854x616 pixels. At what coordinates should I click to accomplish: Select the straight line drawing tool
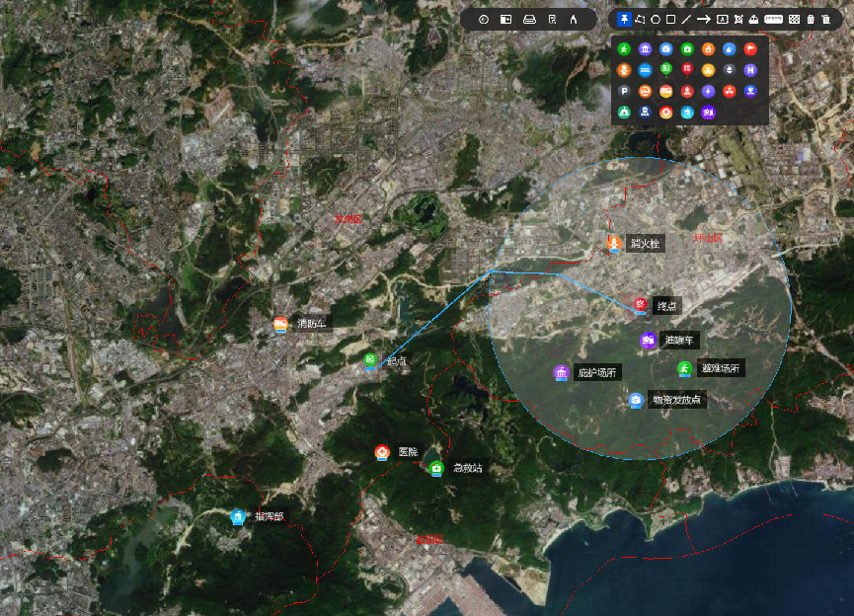tap(686, 20)
